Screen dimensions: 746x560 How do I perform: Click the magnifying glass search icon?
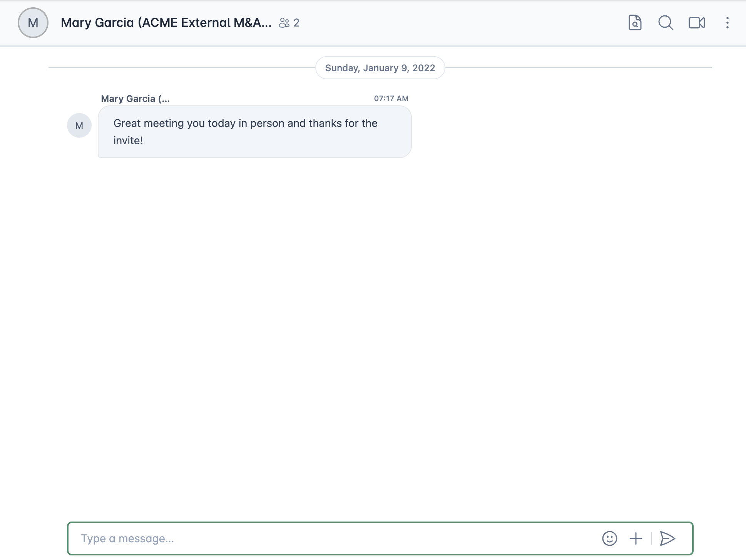tap(666, 23)
